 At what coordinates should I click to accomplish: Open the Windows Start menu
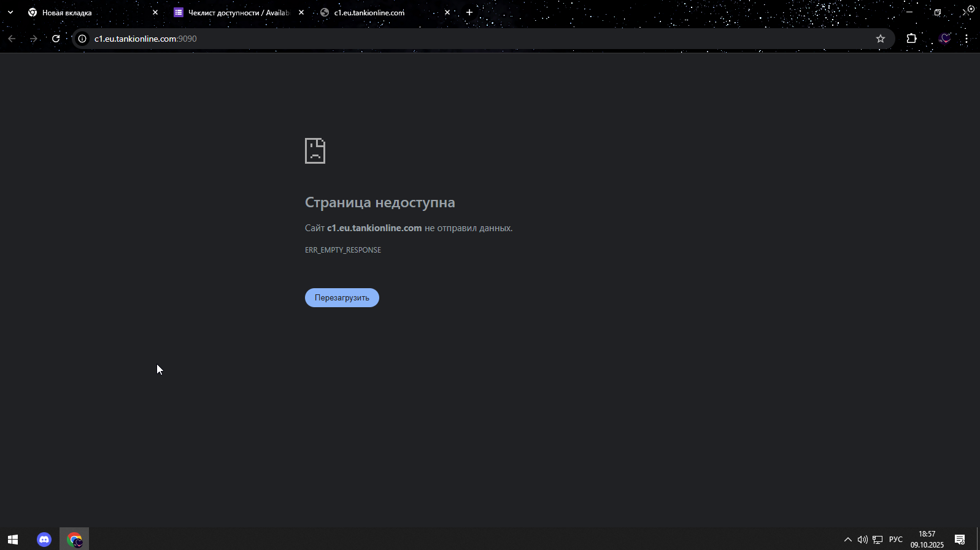click(x=13, y=540)
